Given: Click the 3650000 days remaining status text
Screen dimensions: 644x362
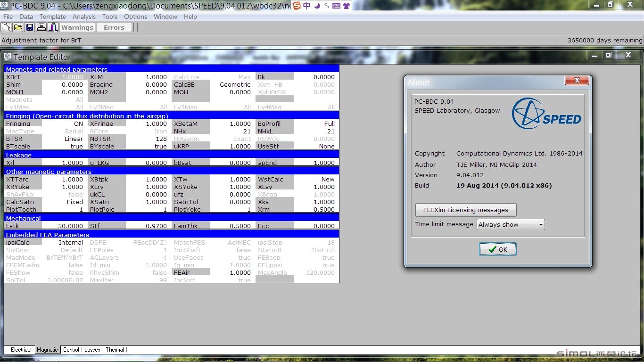Looking at the screenshot, I should (x=605, y=40).
